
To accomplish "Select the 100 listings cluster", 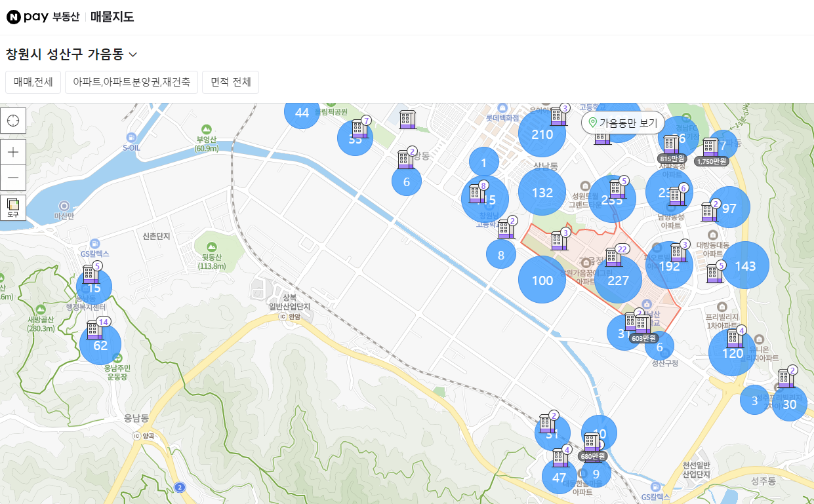I will pyautogui.click(x=542, y=281).
